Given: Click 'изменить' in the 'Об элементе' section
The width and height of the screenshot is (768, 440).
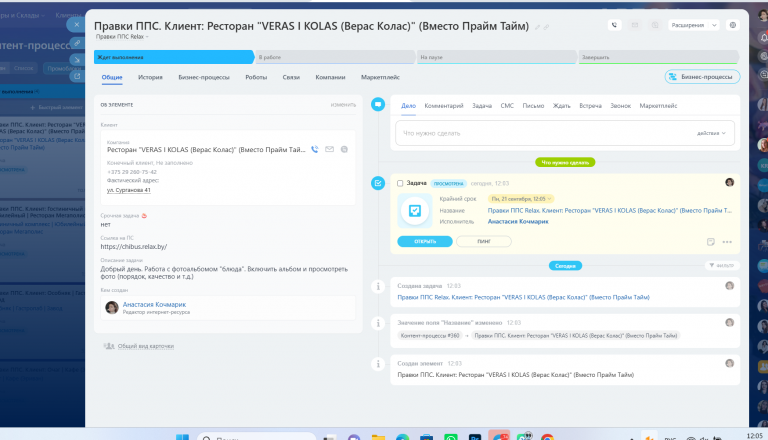Looking at the screenshot, I should click(343, 105).
